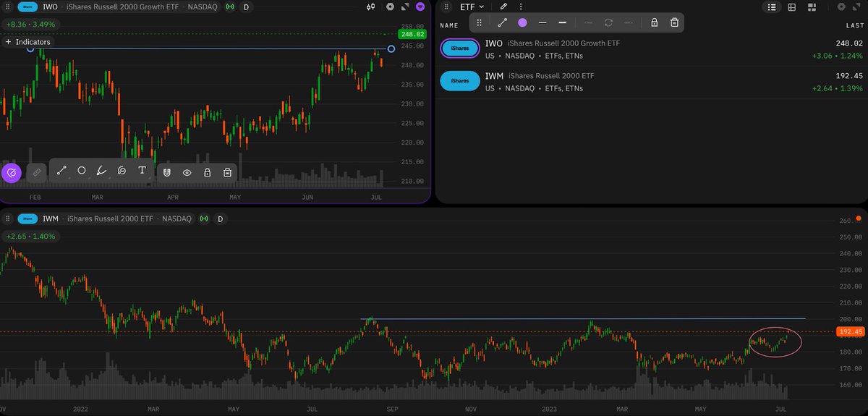Delete all drawings with chart toolbar trash
This screenshot has width=868, height=416.
pos(227,173)
